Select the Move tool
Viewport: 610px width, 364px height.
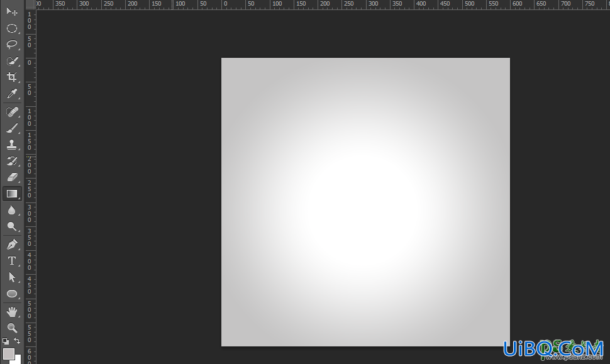(12, 11)
